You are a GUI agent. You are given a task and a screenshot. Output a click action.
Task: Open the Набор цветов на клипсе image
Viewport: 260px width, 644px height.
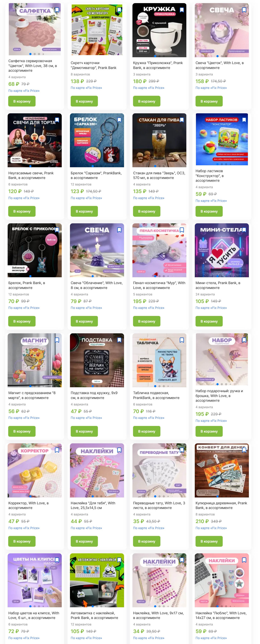[35, 580]
